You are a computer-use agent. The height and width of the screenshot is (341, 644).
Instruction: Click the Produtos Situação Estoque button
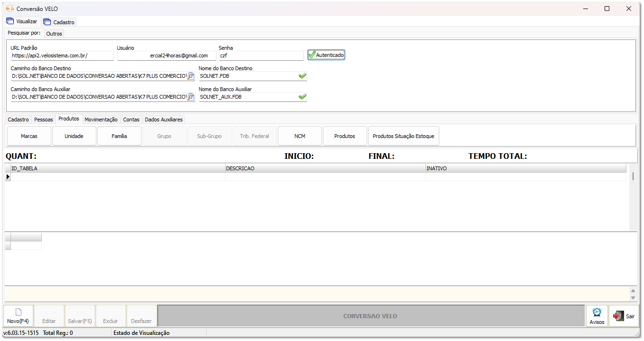coord(403,136)
